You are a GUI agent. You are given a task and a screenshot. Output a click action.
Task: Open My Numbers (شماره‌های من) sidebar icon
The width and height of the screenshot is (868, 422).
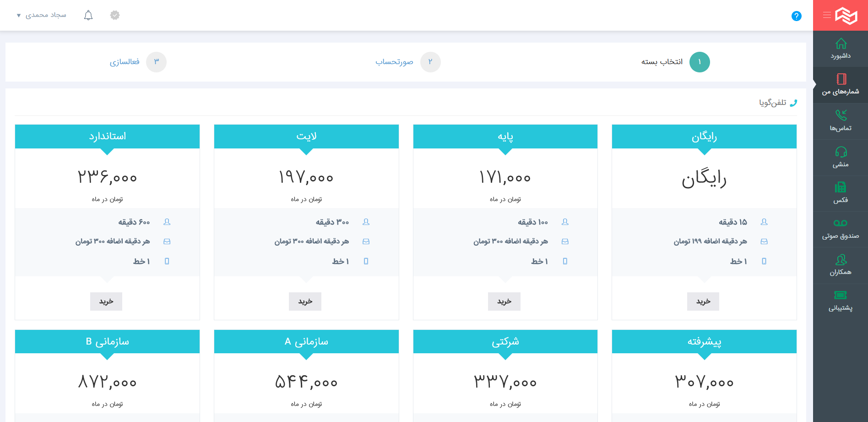[841, 80]
